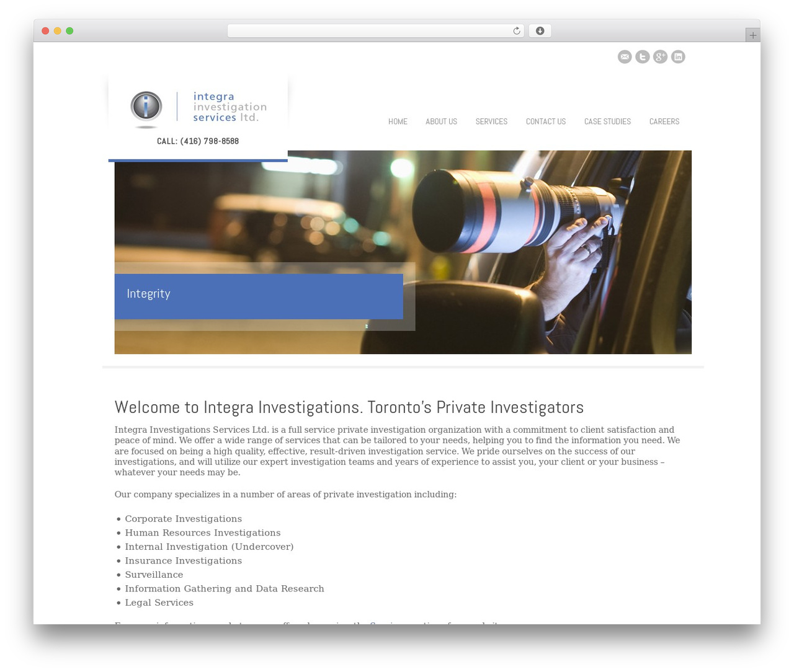
Task: Open the Contact Us menu item
Action: coord(546,122)
